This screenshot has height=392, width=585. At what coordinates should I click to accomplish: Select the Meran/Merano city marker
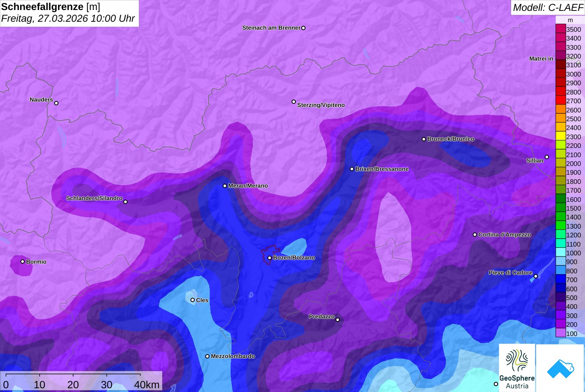tap(225, 186)
